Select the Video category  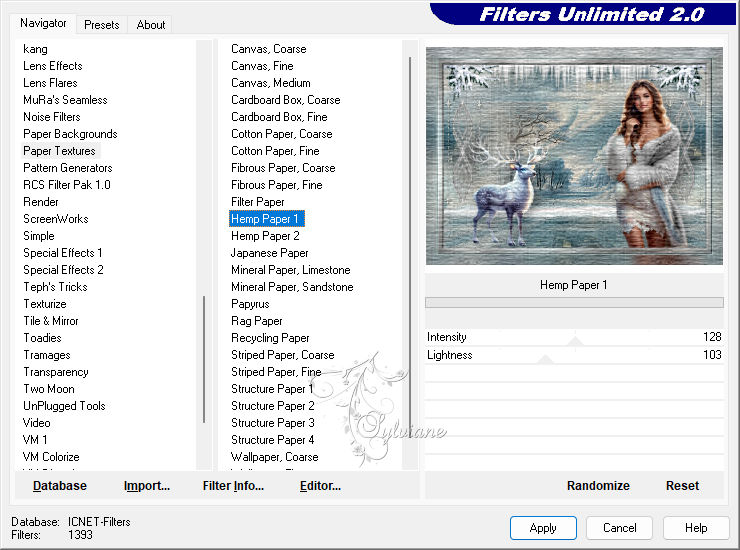(36, 423)
